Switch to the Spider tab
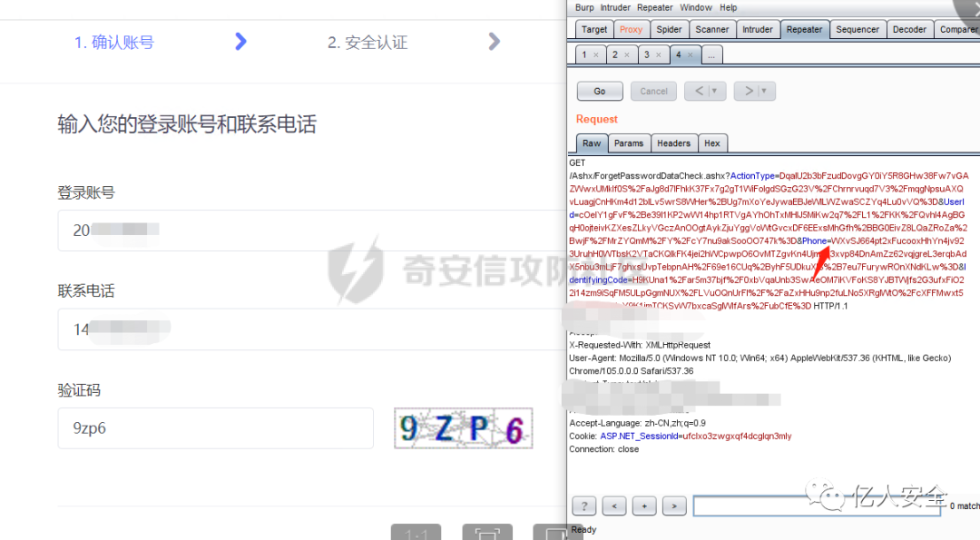Image resolution: width=980 pixels, height=540 pixels. tap(669, 29)
